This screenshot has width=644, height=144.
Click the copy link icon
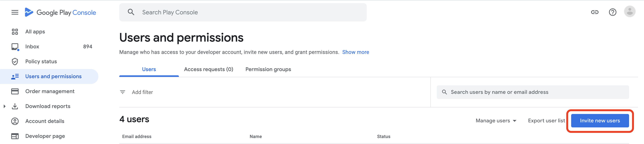coord(594,12)
